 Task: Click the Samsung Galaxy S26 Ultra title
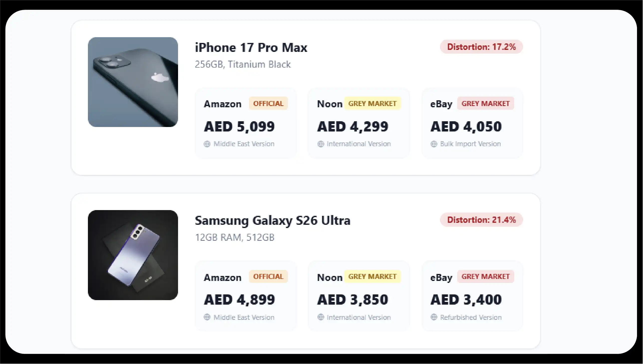272,221
